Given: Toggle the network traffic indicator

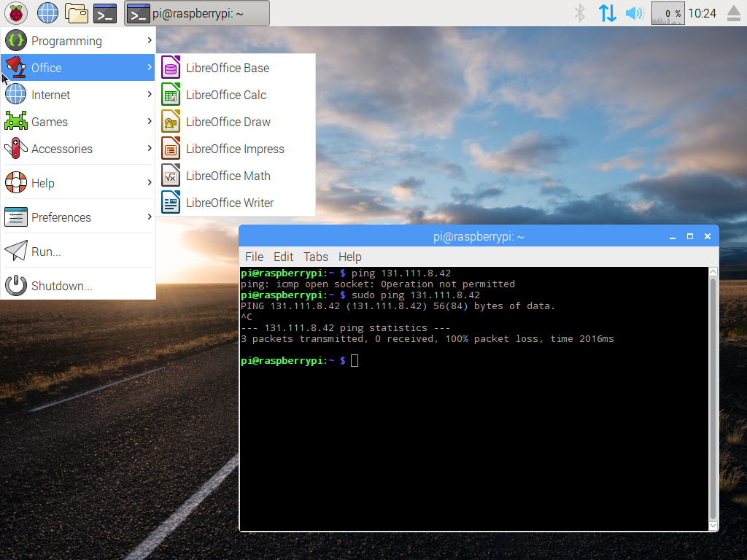Looking at the screenshot, I should click(x=607, y=12).
